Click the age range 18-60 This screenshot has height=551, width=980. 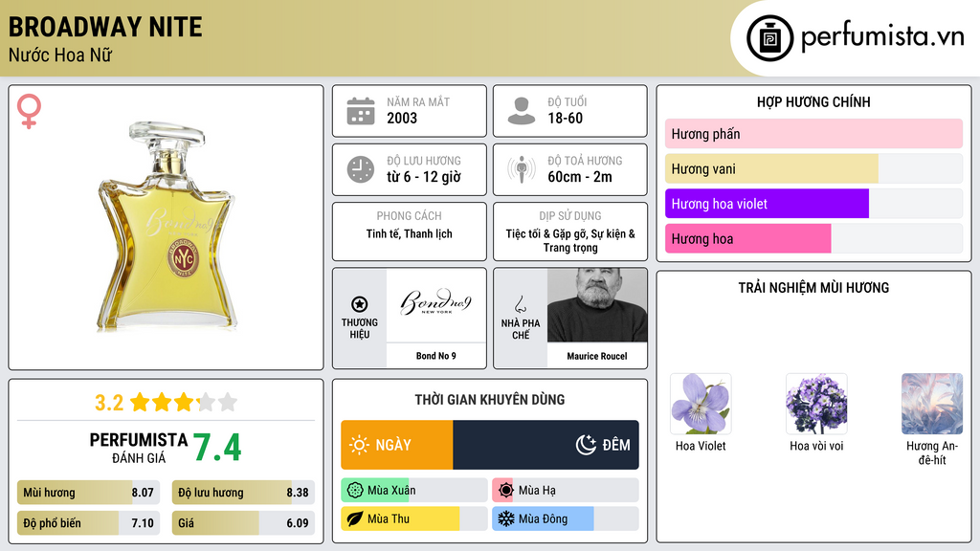[x=565, y=118]
